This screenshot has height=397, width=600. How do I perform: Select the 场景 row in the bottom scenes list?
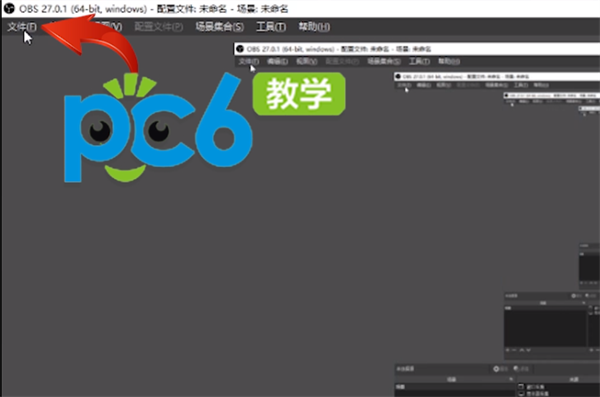tap(454, 387)
